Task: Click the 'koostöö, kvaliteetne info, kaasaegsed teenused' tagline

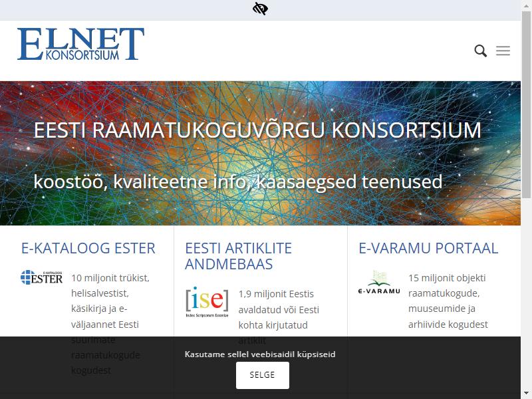Action: click(238, 182)
